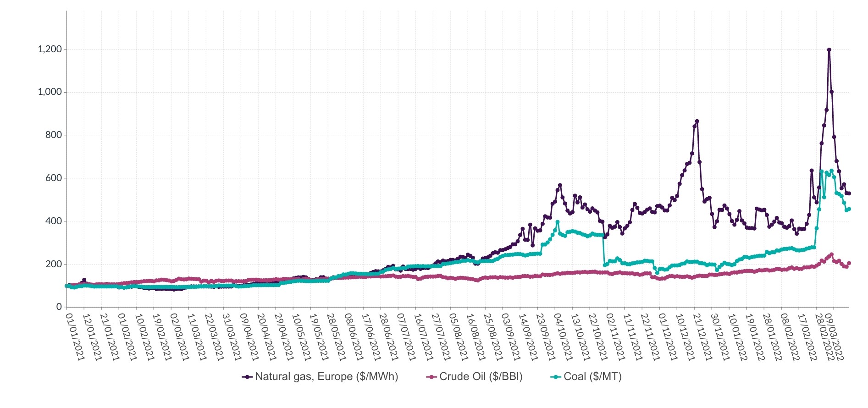
Task: Click the 600 y-axis label
Action: (x=53, y=178)
